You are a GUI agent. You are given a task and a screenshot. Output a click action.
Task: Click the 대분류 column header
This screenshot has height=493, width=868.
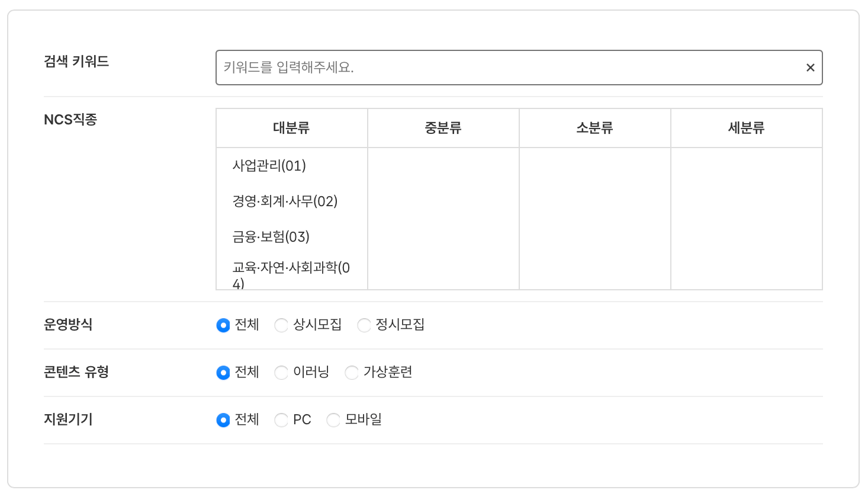(x=291, y=127)
